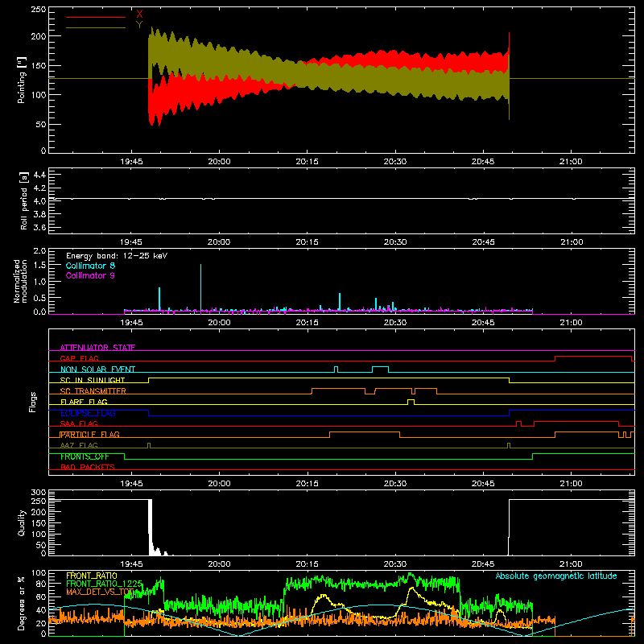Select the 'Y' legend label

[x=139, y=25]
